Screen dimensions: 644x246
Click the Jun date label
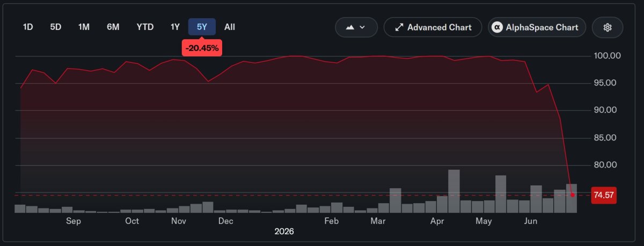[x=531, y=221]
